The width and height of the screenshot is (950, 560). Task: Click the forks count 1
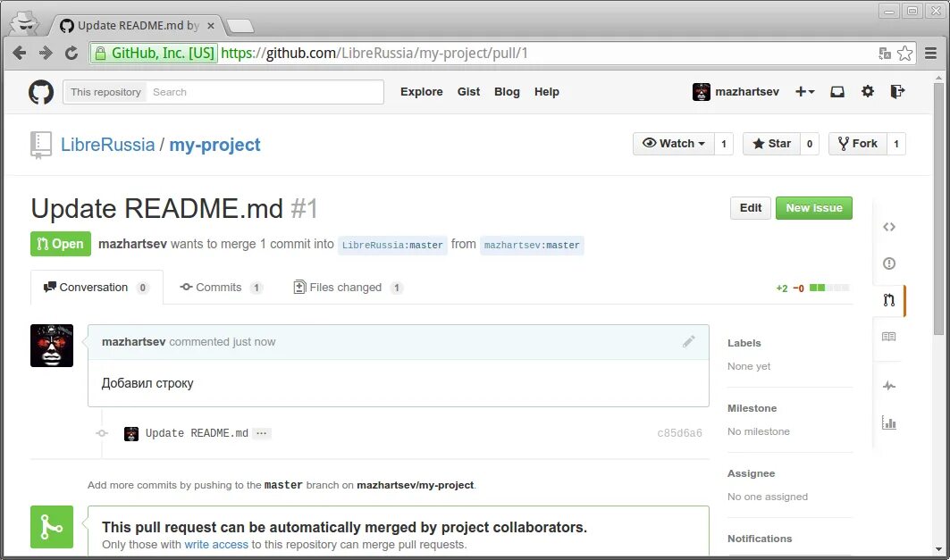click(896, 144)
